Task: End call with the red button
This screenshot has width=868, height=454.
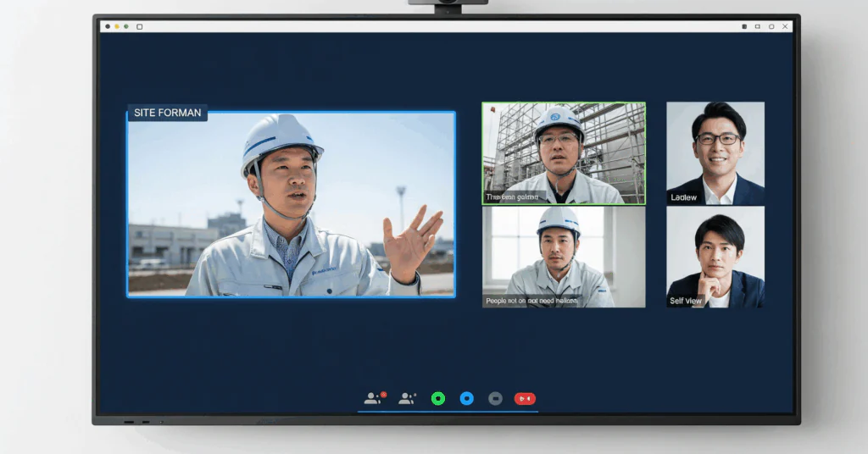Action: (525, 398)
